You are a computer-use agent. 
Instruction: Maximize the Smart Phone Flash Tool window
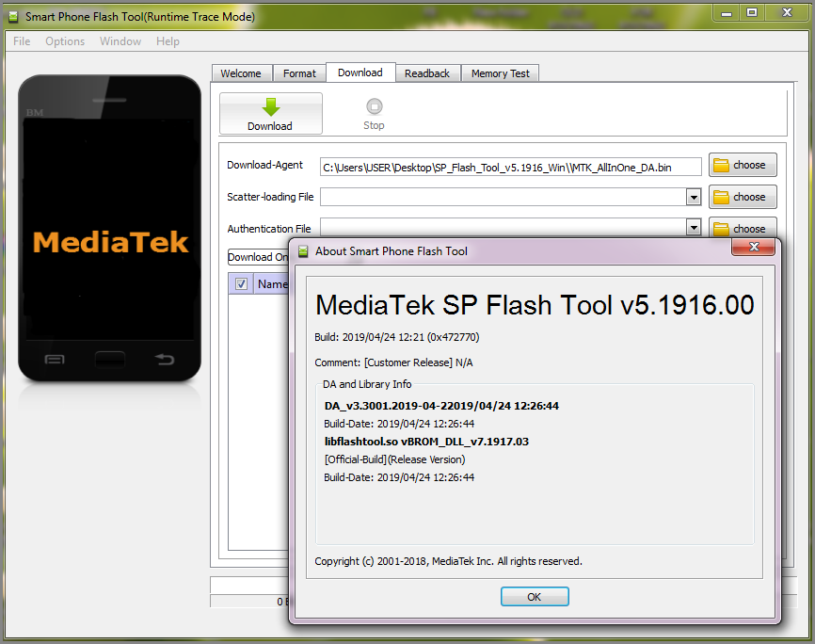pos(752,13)
